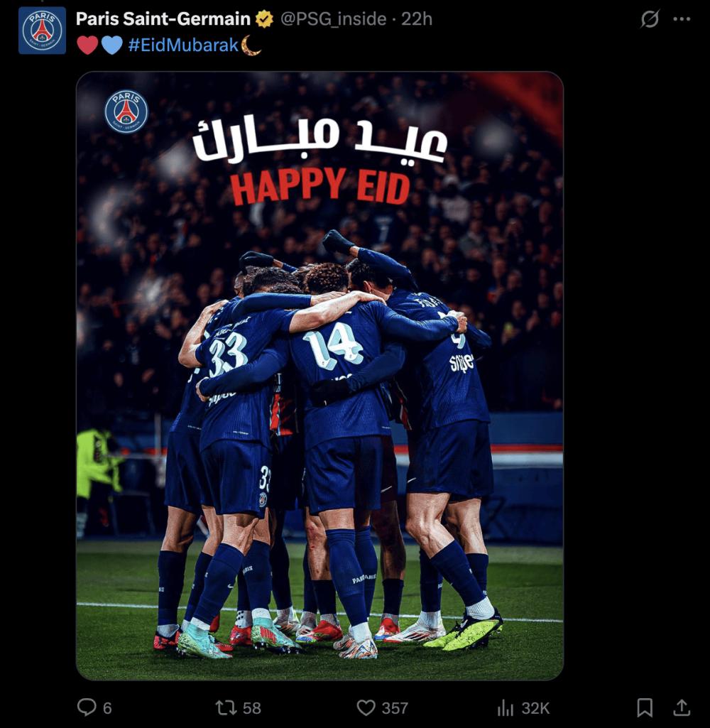The image size is (710, 728).
Task: Follow the #EidMubarak hashtag
Action: click(183, 45)
